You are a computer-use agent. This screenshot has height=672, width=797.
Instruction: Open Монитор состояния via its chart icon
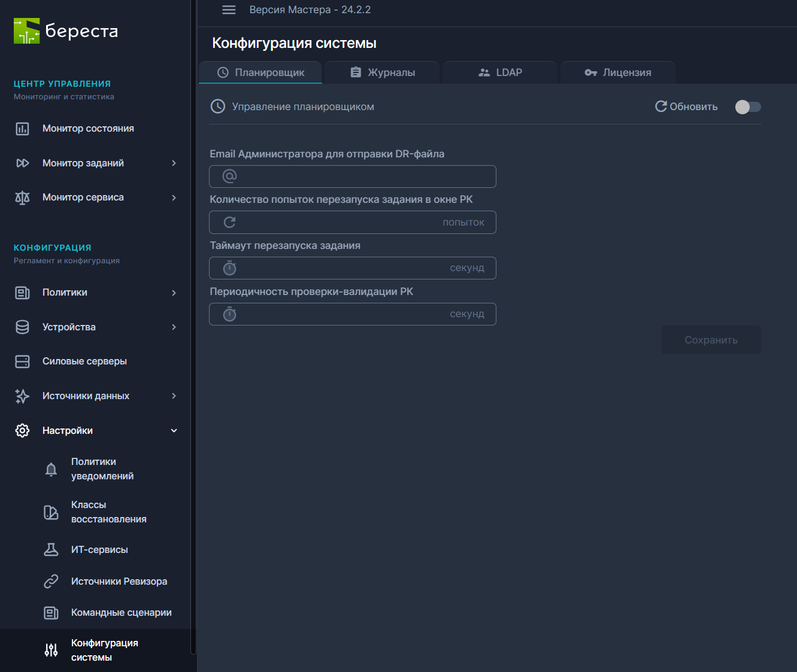(x=22, y=129)
